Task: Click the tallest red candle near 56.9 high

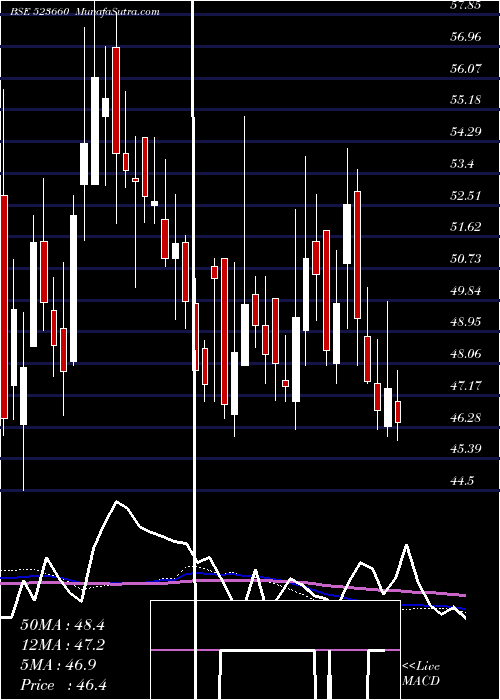Action: [x=116, y=100]
